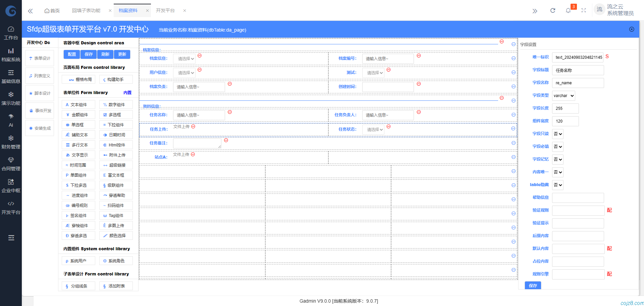Click the notification bell icon

click(x=568, y=10)
